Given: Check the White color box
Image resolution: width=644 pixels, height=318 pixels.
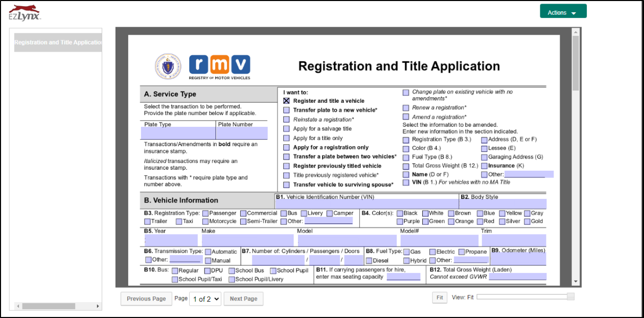Looking at the screenshot, I should pyautogui.click(x=425, y=213).
